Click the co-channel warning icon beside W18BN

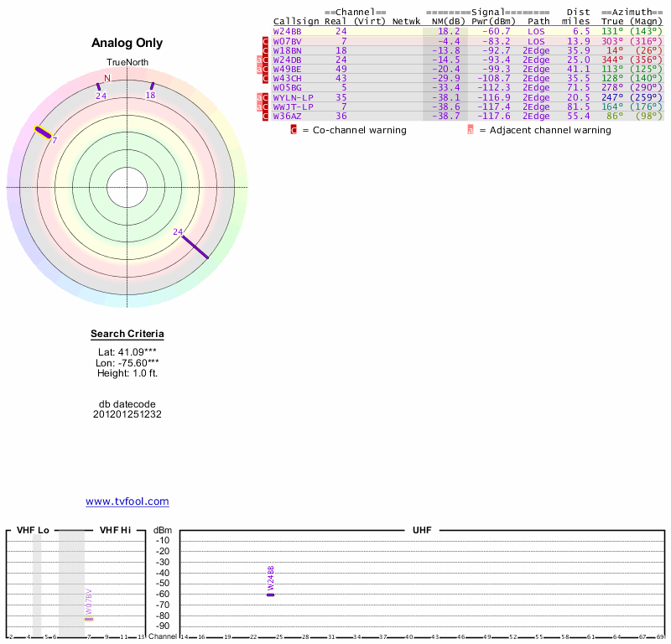[266, 50]
